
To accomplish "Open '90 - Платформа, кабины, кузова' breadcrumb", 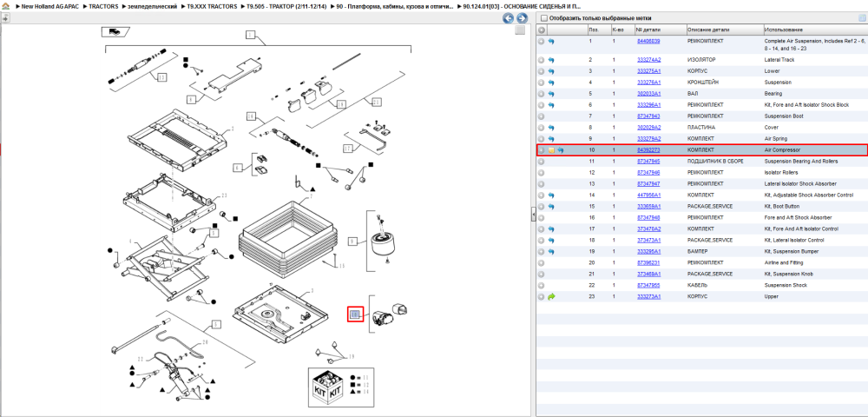I will point(395,6).
